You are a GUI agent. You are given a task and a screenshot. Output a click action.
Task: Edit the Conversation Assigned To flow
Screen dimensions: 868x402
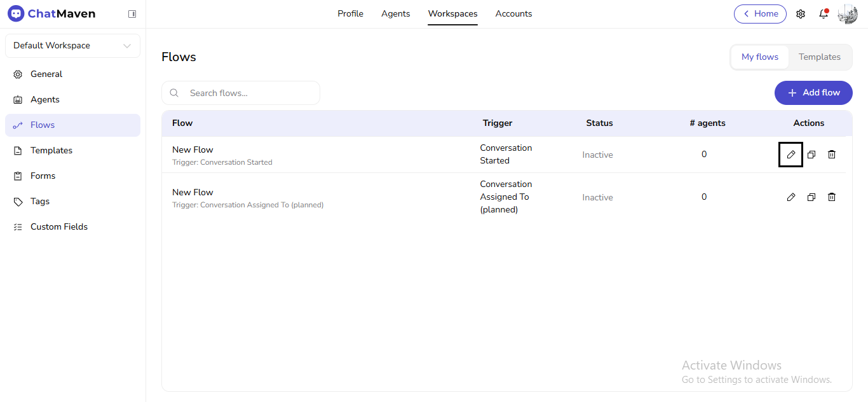pos(790,197)
